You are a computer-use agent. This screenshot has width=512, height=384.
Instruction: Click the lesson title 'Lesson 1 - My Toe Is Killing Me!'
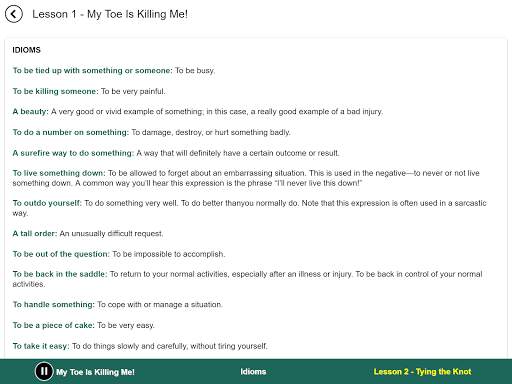[x=110, y=14]
